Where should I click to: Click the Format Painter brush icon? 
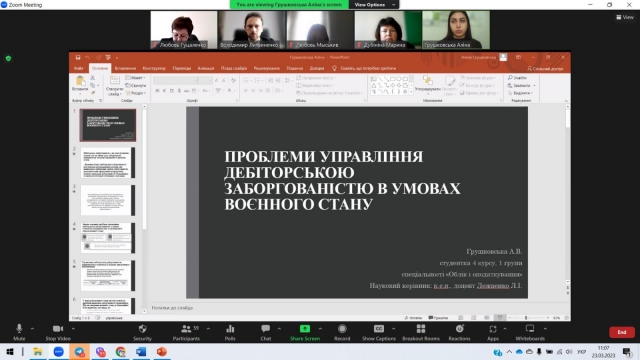pyautogui.click(x=93, y=93)
